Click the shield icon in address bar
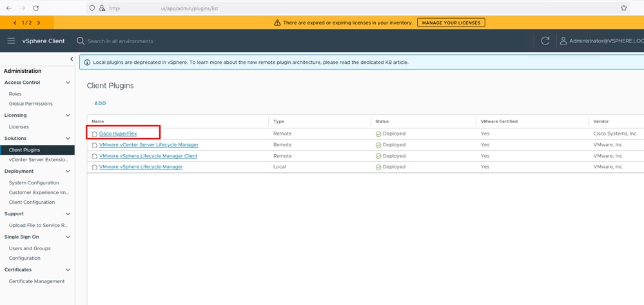644x305 pixels. point(92,8)
